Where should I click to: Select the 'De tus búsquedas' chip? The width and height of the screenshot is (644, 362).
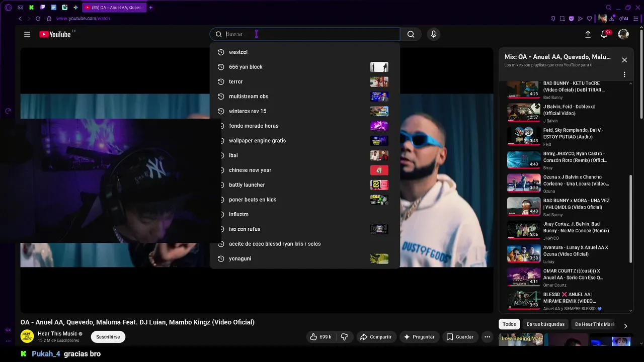545,324
